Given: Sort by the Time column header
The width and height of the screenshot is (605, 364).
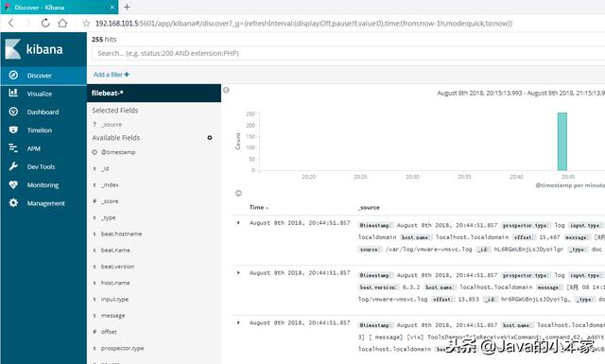Looking at the screenshot, I should click(x=259, y=207).
